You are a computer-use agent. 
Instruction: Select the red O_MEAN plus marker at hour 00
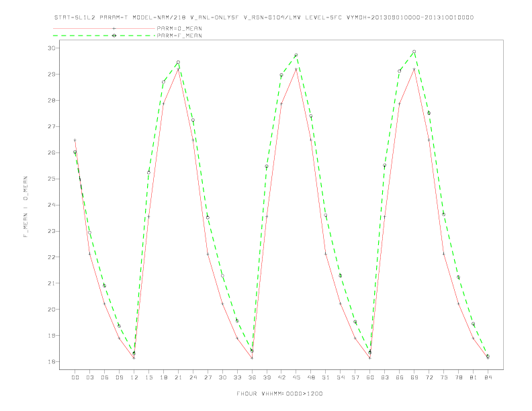pyautogui.click(x=75, y=140)
